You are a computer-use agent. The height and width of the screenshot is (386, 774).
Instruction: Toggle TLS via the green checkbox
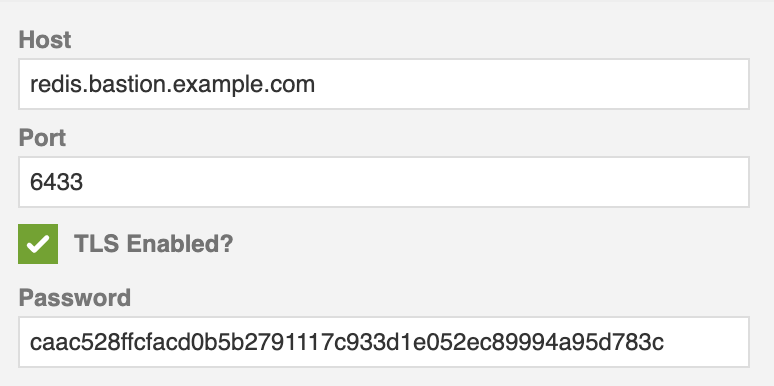click(x=38, y=244)
